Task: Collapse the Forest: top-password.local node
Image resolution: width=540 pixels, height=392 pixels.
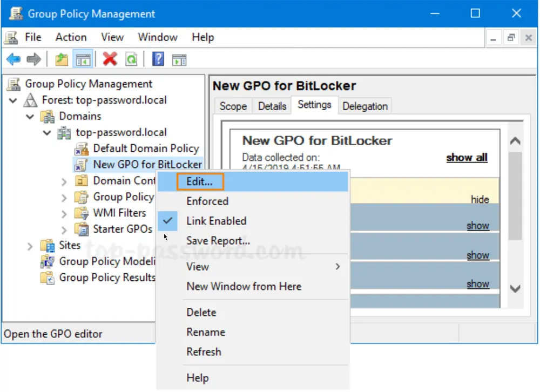Action: click(13, 100)
